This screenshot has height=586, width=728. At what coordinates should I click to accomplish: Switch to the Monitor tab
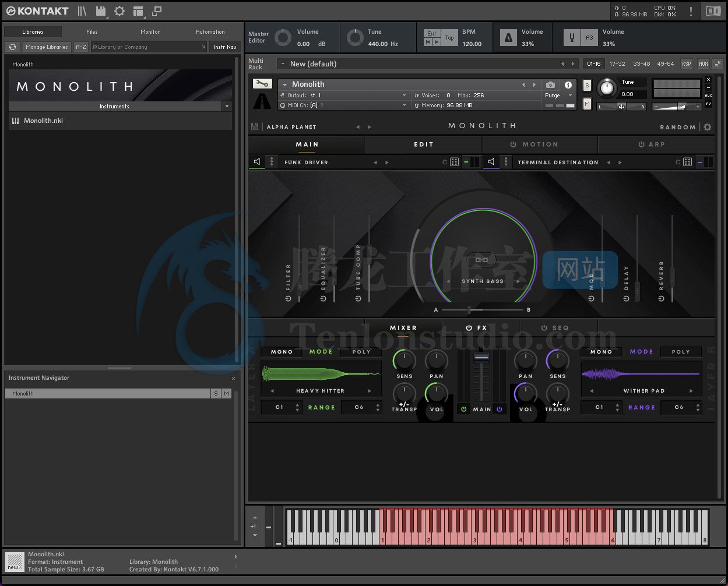pos(150,32)
